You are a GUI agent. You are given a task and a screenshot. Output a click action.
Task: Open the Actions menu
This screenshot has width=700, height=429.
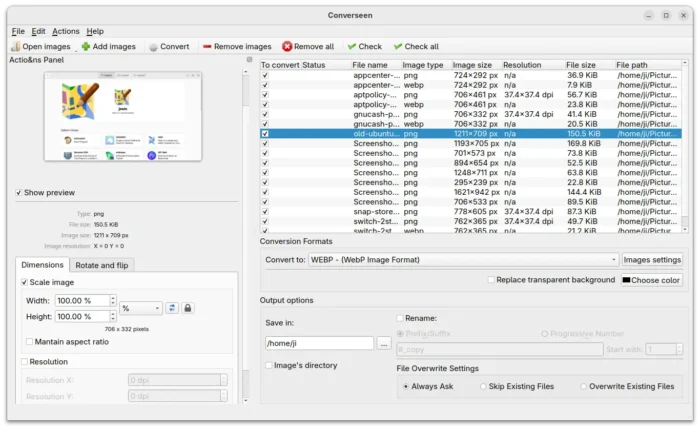point(66,31)
